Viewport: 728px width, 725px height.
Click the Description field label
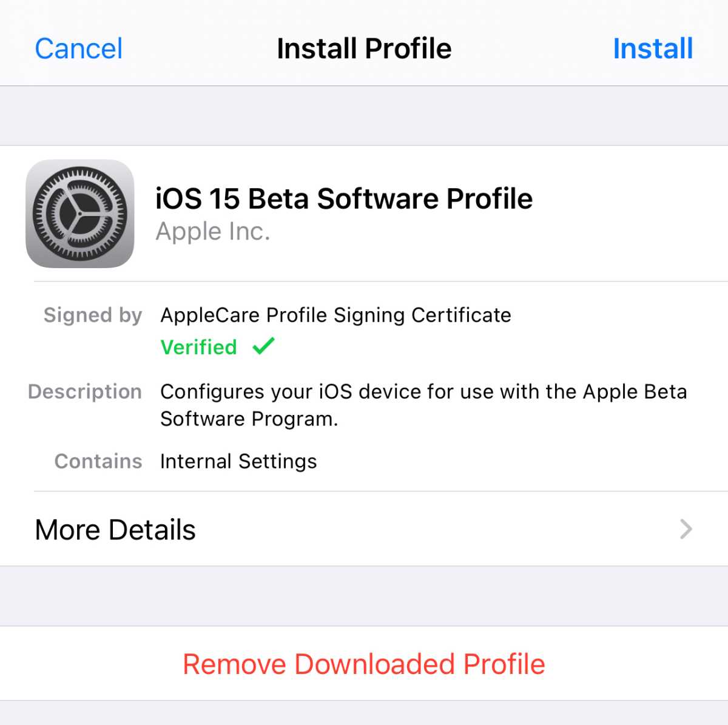point(85,391)
